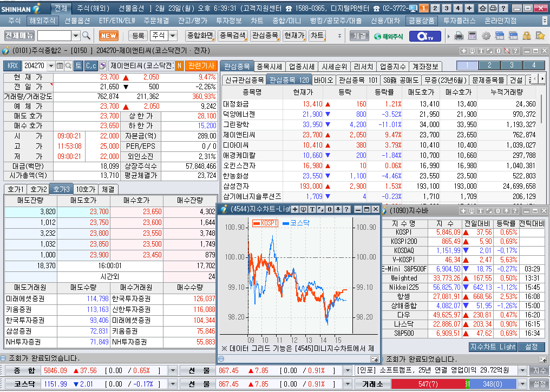Open stock list icon next to code 204270
Image resolution: width=550 pixels, height=392 pixels.
(x=60, y=66)
